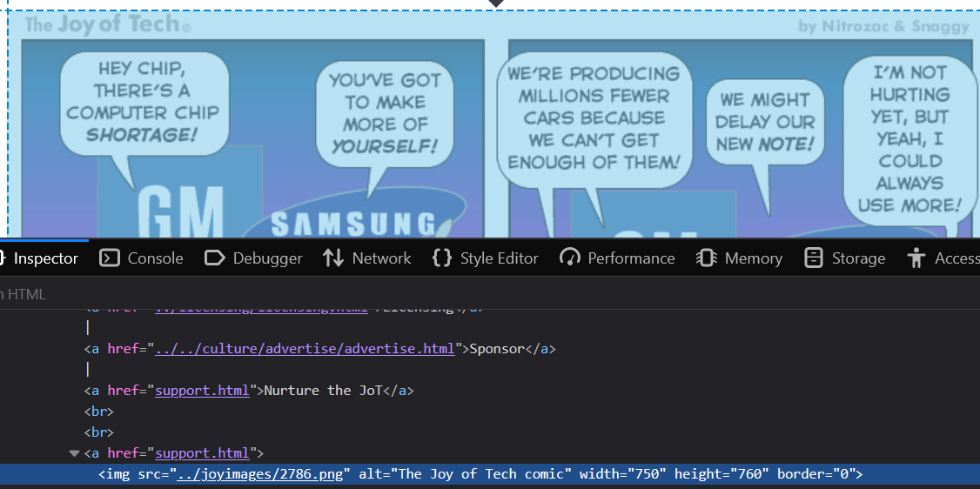Image resolution: width=980 pixels, height=489 pixels.
Task: Select the Sponsor anchor element row
Action: 490,349
